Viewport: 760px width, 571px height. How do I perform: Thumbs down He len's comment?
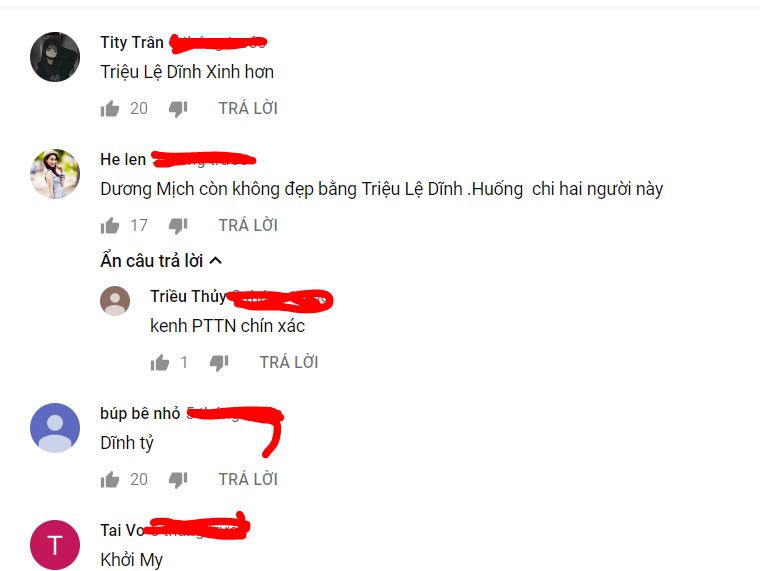tap(178, 226)
